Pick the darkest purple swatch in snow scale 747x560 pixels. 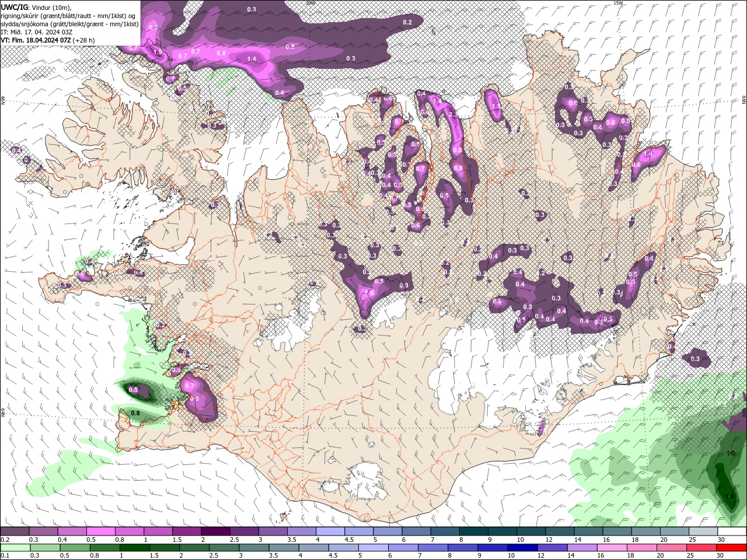215,531
